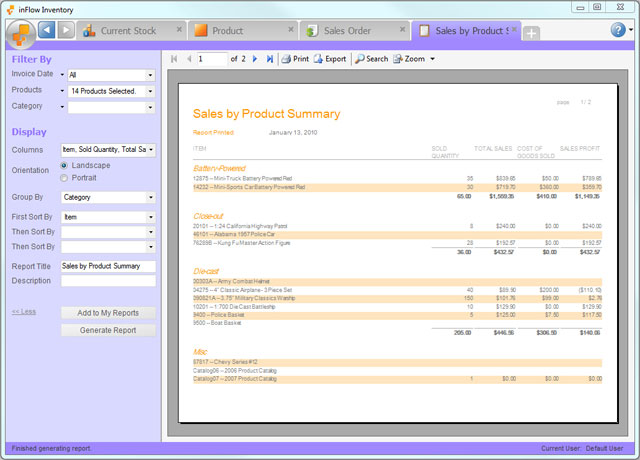This screenshot has width=640, height=460.
Task: Close the Current Stock tab
Action: click(179, 29)
